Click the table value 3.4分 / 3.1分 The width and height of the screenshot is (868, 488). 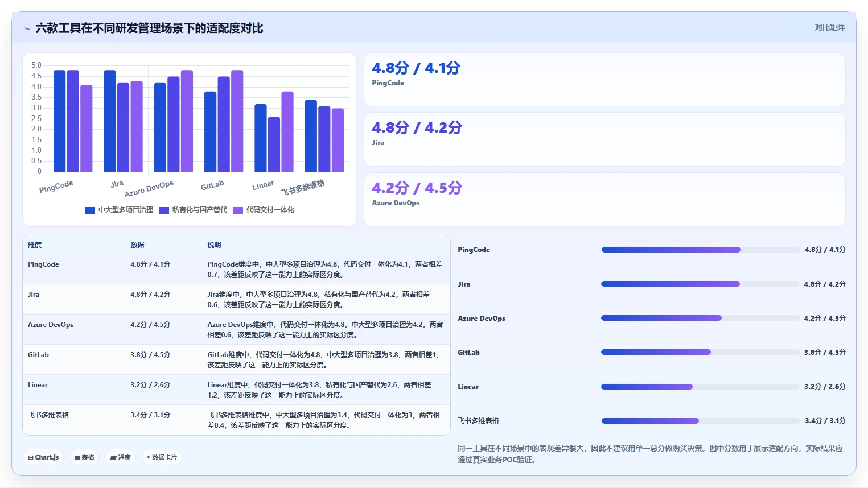pyautogui.click(x=150, y=415)
